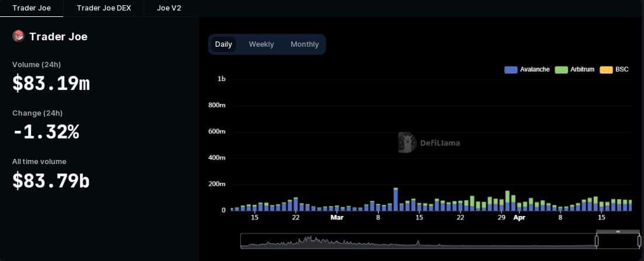Image resolution: width=644 pixels, height=261 pixels.
Task: Toggle the Avalanche legend series
Action: [527, 69]
